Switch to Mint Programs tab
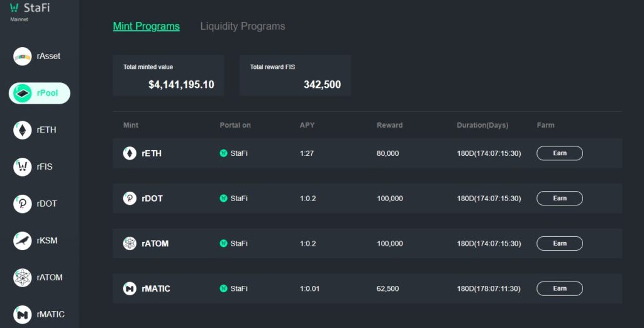The width and height of the screenshot is (644, 328). [x=146, y=26]
